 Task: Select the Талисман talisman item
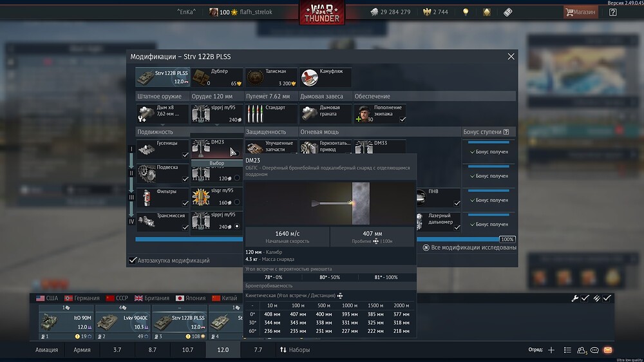(x=271, y=77)
